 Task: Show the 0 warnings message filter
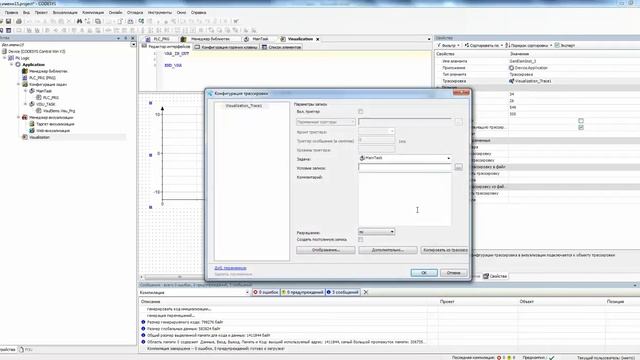pyautogui.click(x=302, y=292)
